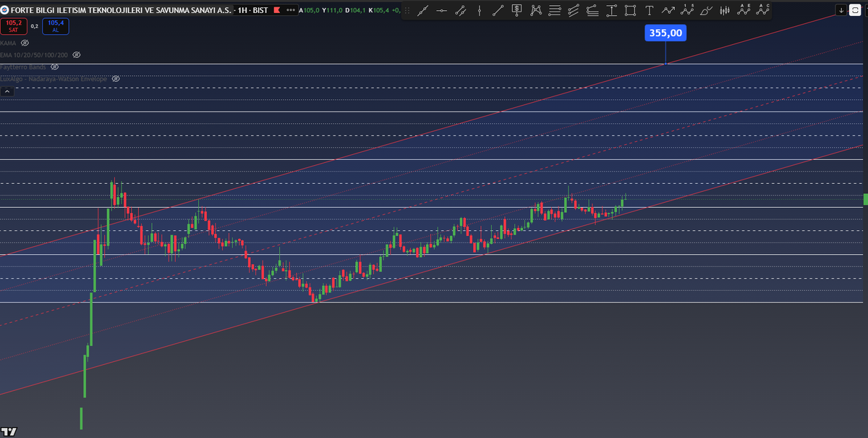This screenshot has width=868, height=438.
Task: Select the brush drawing tool
Action: 706,10
